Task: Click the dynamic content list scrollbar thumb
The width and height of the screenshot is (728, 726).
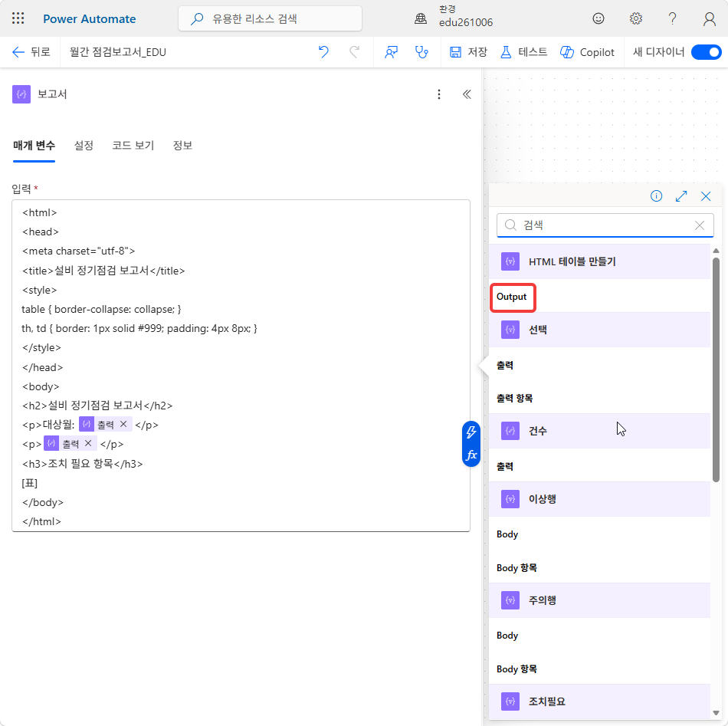Action: (x=716, y=370)
